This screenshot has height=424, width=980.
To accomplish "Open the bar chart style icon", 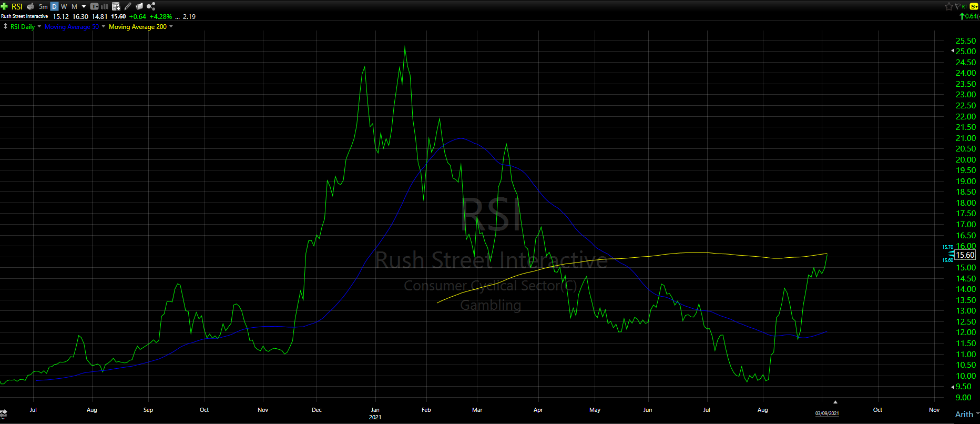I will click(105, 6).
